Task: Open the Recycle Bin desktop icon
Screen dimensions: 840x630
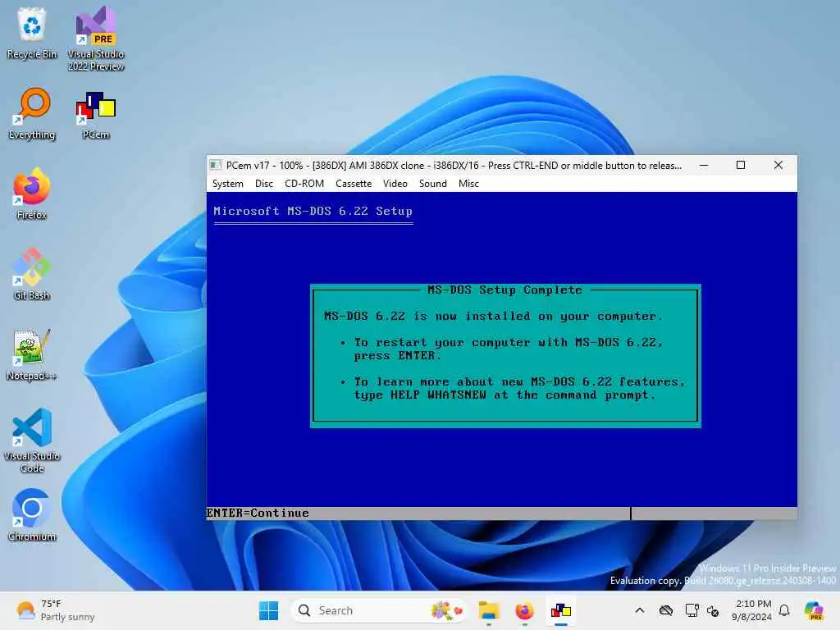Action: [32, 33]
